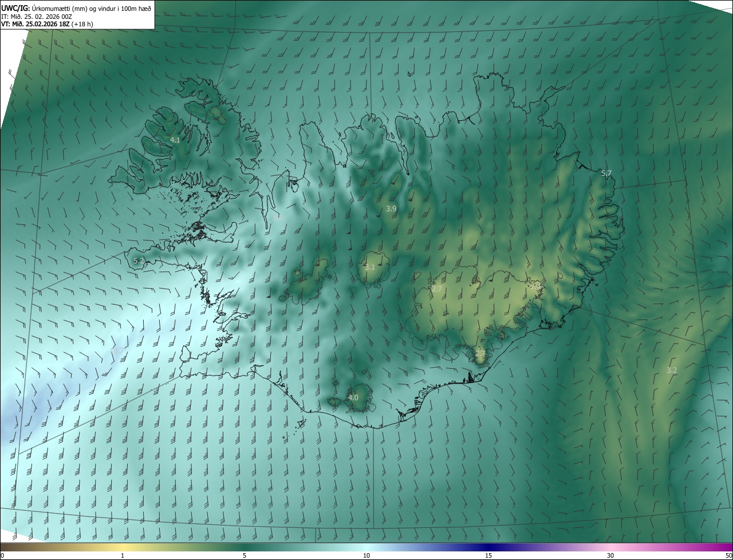
Task: Click the 1 tick on the color scale
Action: pos(123,555)
